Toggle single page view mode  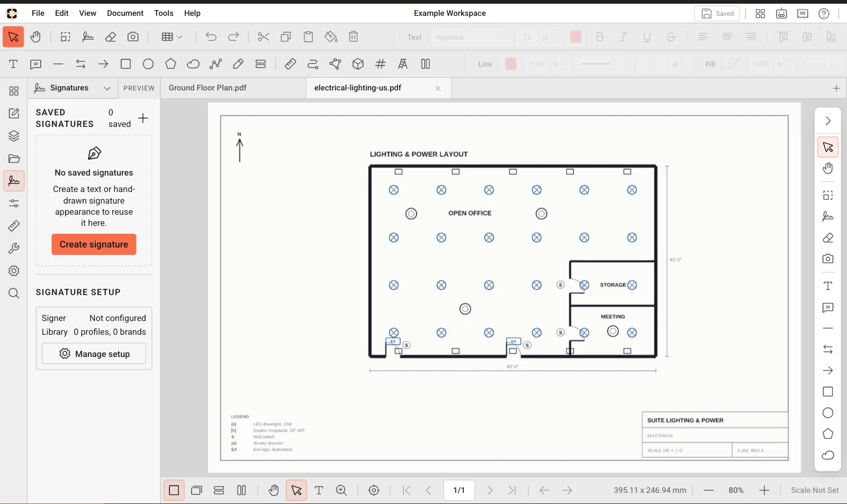click(x=174, y=490)
